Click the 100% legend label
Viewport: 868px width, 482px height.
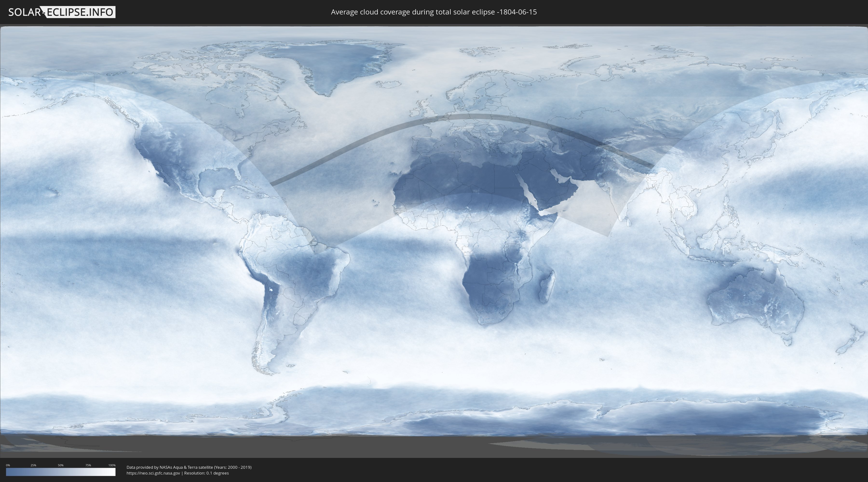click(x=112, y=465)
